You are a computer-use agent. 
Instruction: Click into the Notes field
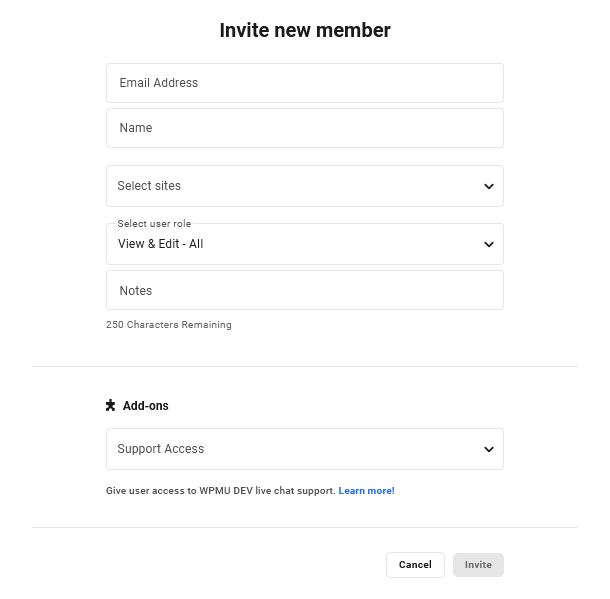(x=304, y=291)
